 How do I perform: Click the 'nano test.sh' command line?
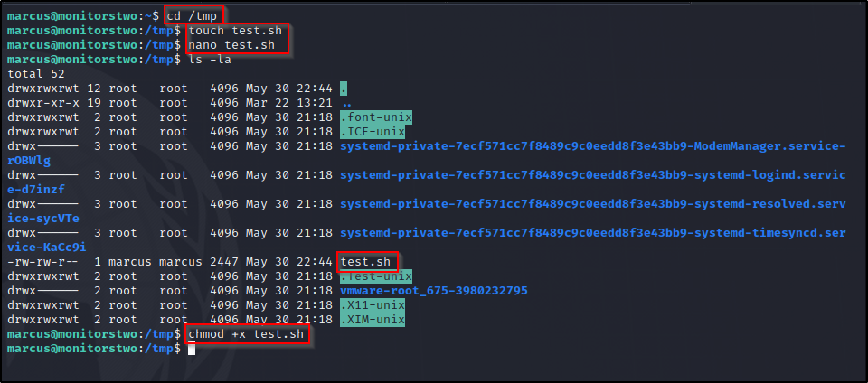[x=231, y=45]
